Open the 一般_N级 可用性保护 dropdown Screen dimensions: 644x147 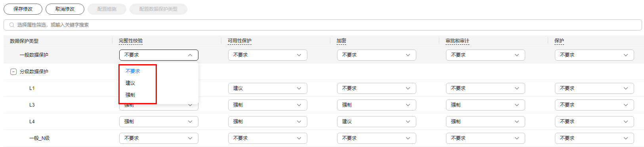tap(268, 138)
